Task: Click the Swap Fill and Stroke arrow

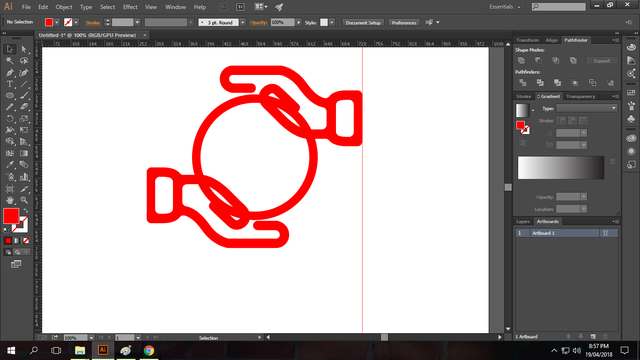Action: pyautogui.click(x=26, y=210)
